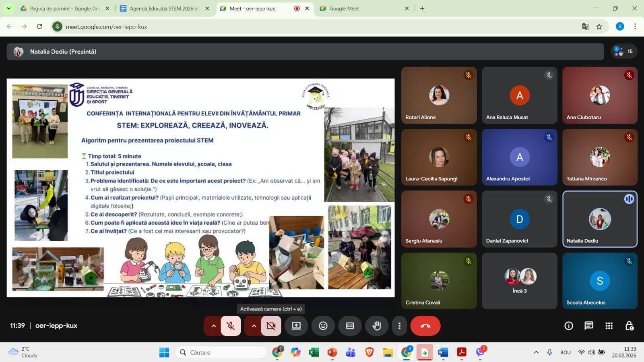This screenshot has height=362, width=644.
Task: Unmute the microphone
Action: [x=231, y=326]
